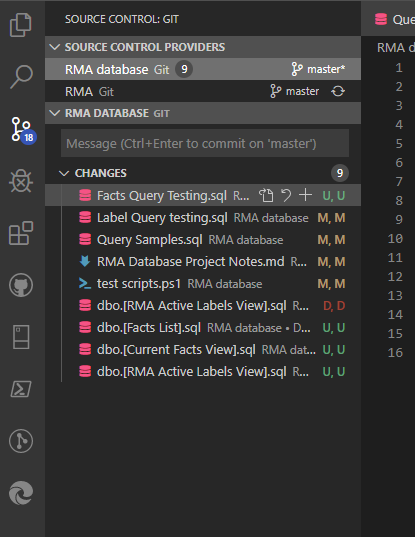Collapse the Changes group
The height and width of the screenshot is (537, 415).
[64, 173]
